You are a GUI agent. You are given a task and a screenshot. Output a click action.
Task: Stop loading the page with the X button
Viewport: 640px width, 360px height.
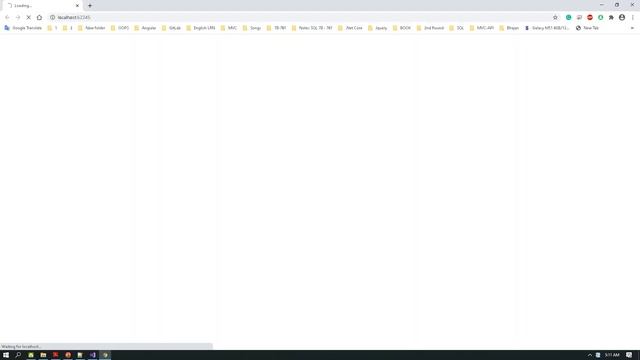click(29, 18)
